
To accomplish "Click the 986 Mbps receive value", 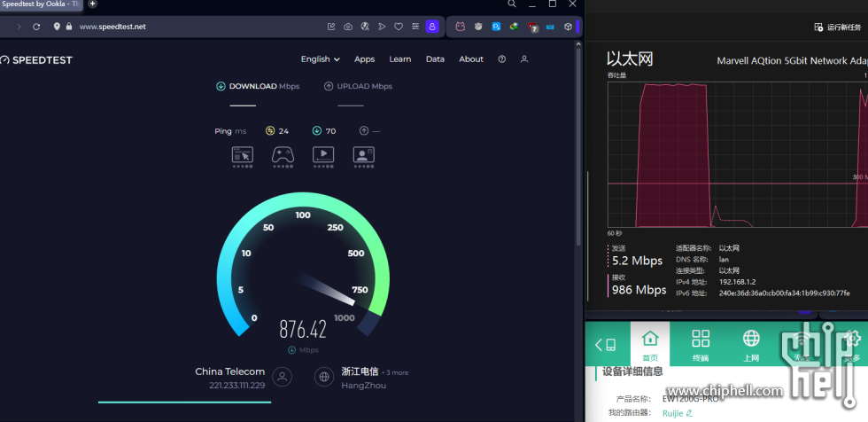I will (639, 290).
